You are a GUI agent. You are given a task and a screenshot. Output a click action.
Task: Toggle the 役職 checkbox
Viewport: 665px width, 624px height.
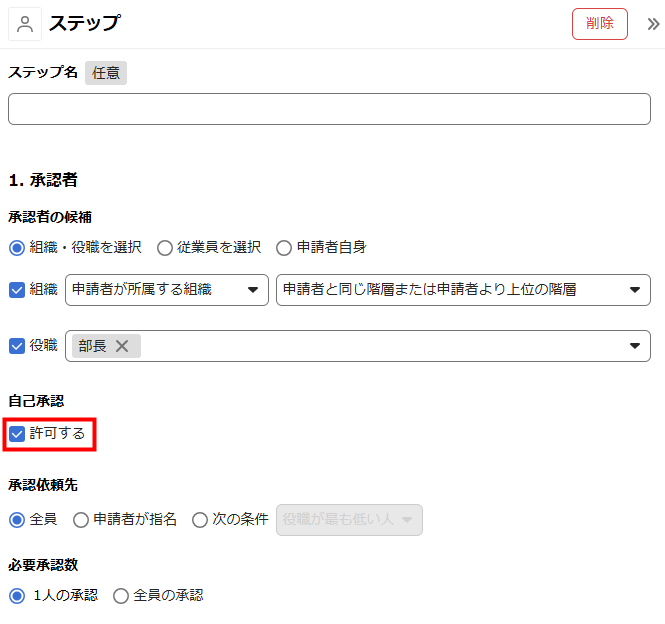tap(17, 346)
